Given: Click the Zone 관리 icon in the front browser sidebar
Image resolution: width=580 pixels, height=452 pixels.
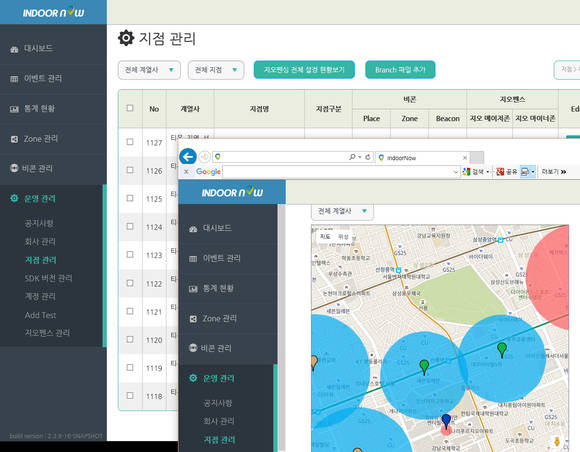Looking at the screenshot, I should (193, 319).
